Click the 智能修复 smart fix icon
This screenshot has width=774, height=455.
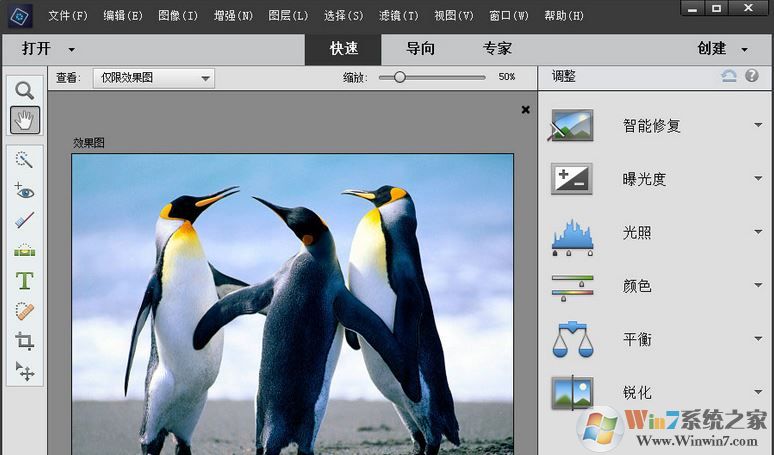pos(572,125)
